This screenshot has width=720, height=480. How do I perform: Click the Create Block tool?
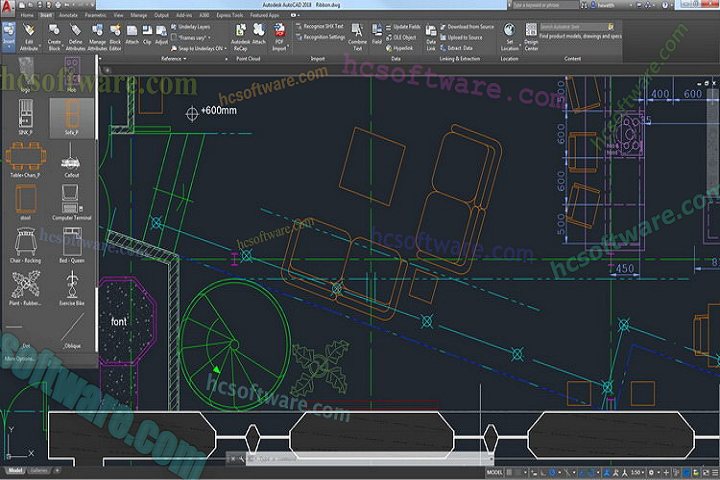(54, 37)
